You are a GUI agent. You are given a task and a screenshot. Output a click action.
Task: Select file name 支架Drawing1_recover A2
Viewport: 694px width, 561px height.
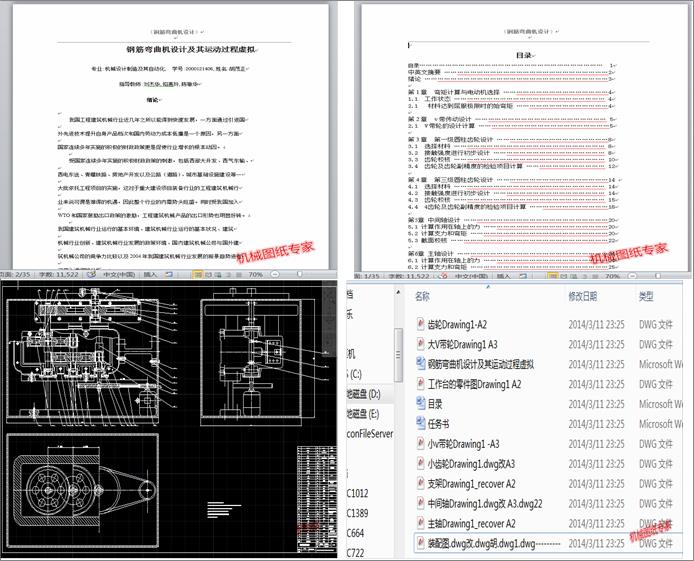tap(471, 484)
